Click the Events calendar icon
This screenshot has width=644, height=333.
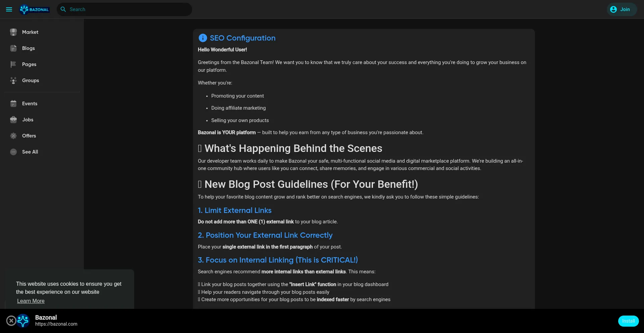[x=13, y=104]
